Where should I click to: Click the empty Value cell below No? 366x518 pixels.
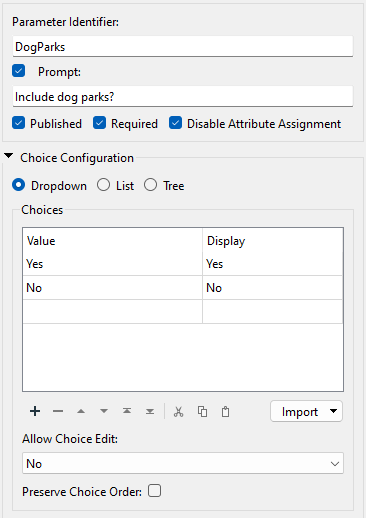113,312
